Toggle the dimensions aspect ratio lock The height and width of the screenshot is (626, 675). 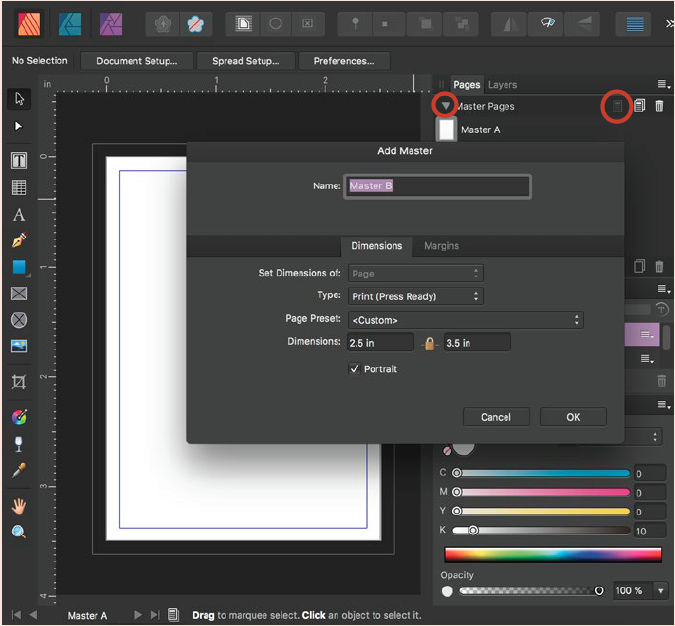(429, 343)
